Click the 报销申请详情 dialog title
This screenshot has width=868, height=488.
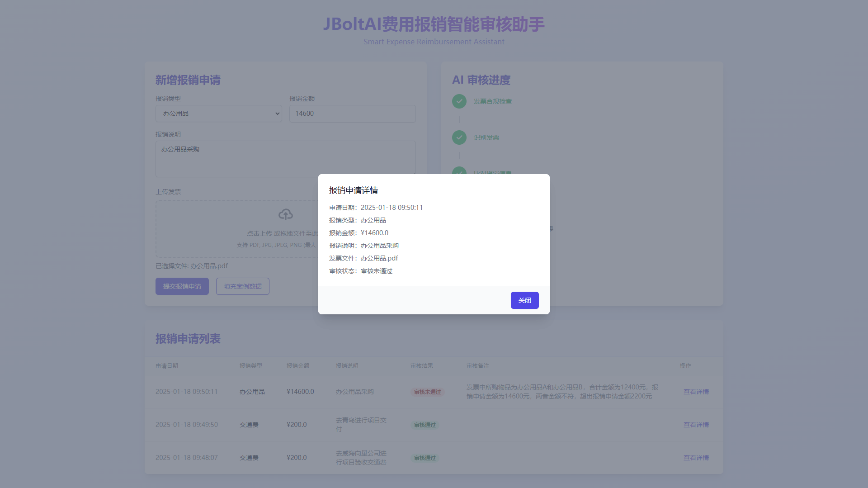(354, 190)
